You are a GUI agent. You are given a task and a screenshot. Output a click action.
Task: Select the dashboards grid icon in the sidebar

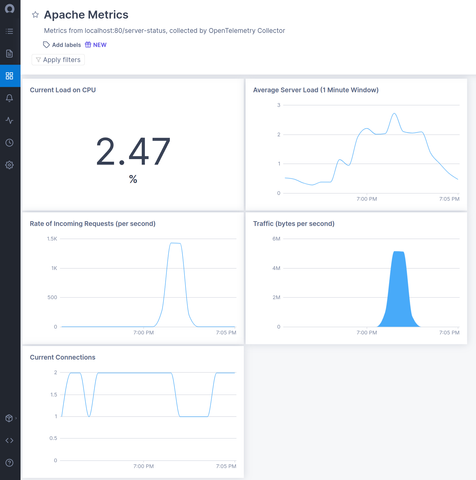tap(9, 76)
